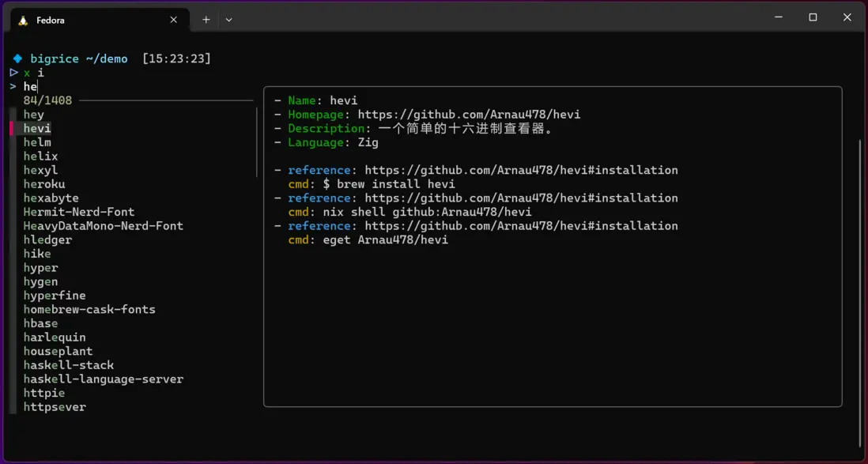The image size is (868, 464).
Task: Click the 'he' search query input
Action: (30, 87)
